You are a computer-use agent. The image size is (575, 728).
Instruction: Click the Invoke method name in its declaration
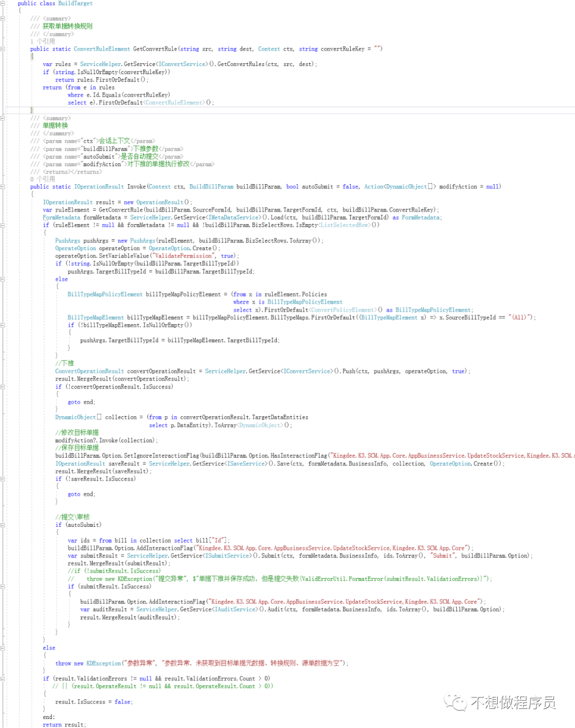tap(136, 187)
